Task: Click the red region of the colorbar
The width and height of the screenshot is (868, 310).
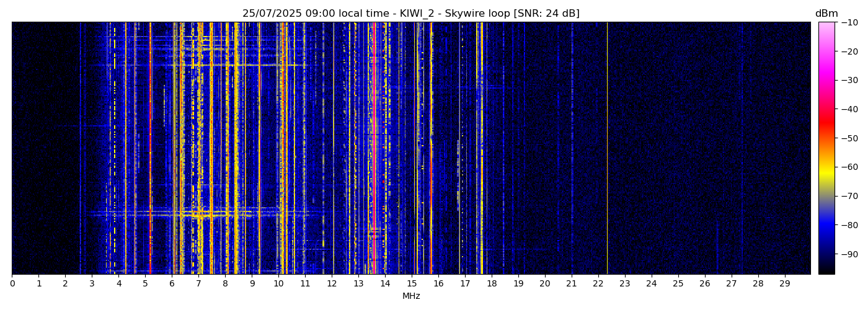Action: (x=826, y=124)
